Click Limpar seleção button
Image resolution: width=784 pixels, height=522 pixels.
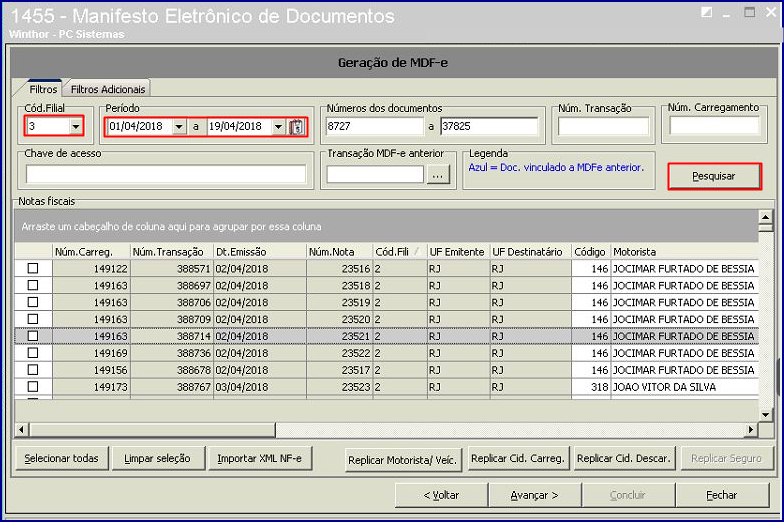pyautogui.click(x=158, y=458)
